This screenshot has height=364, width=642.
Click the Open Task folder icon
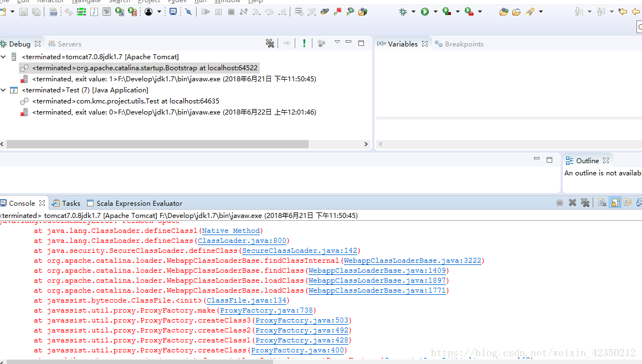pos(517,12)
